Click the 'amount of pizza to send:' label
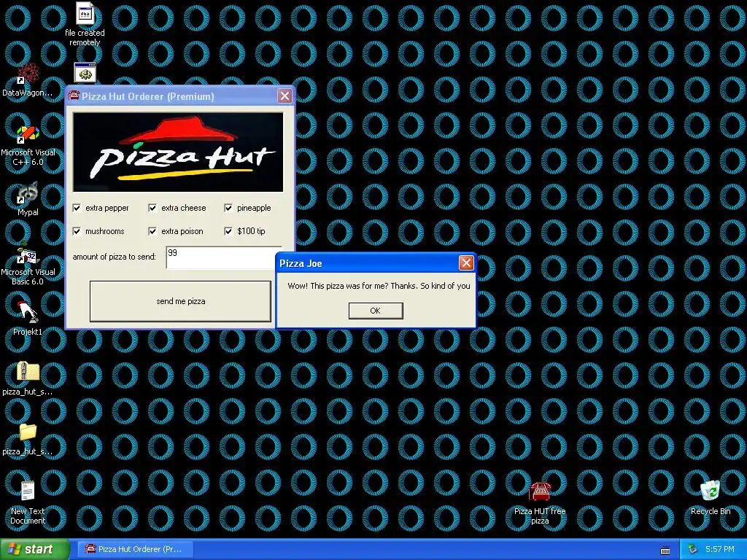Image resolution: width=747 pixels, height=560 pixels. point(115,257)
